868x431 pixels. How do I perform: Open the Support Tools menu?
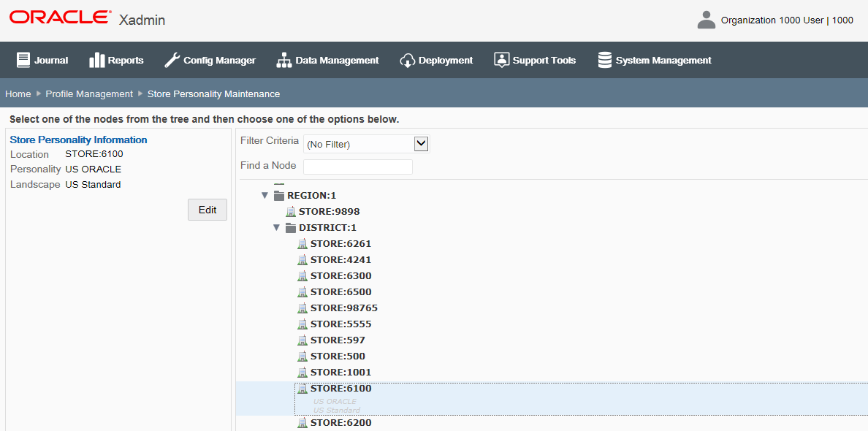click(535, 61)
